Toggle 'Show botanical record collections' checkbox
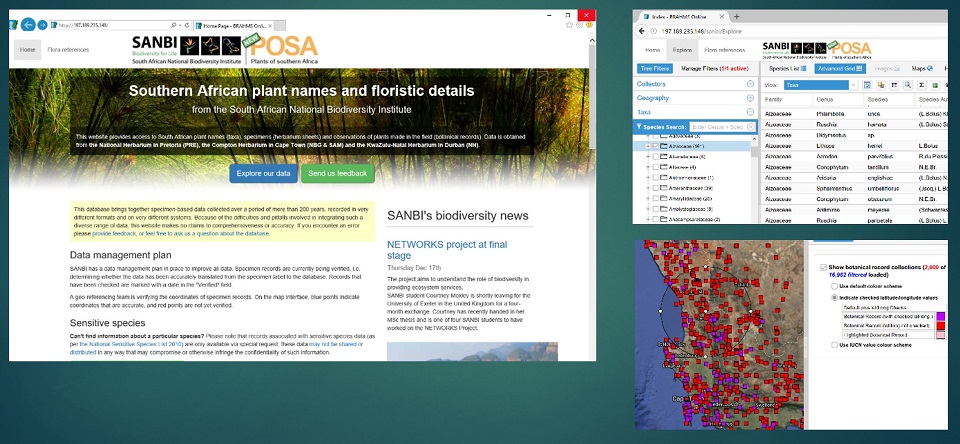Viewport: 960px width, 444px height. click(823, 267)
